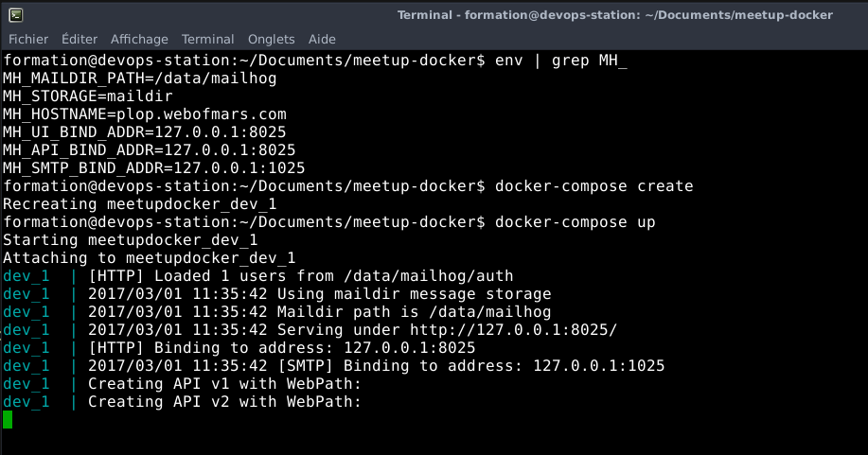Click the line MH_API_BIND_ADDR=127.0.0.1:8025
The image size is (868, 455).
(149, 150)
